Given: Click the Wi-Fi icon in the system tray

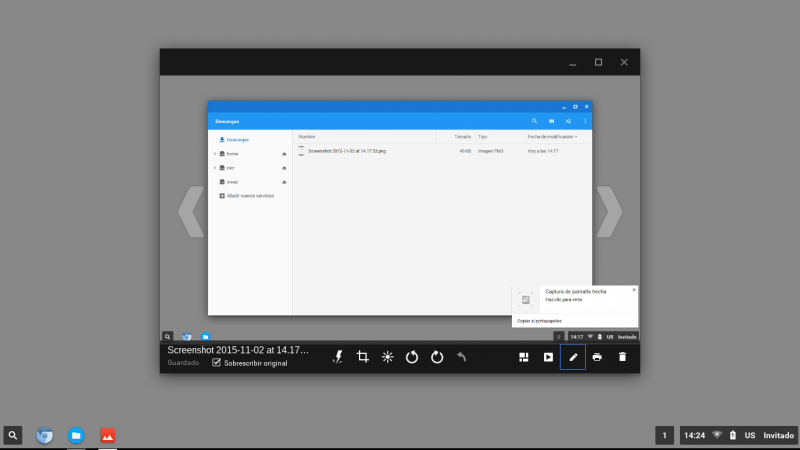Looking at the screenshot, I should 717,435.
